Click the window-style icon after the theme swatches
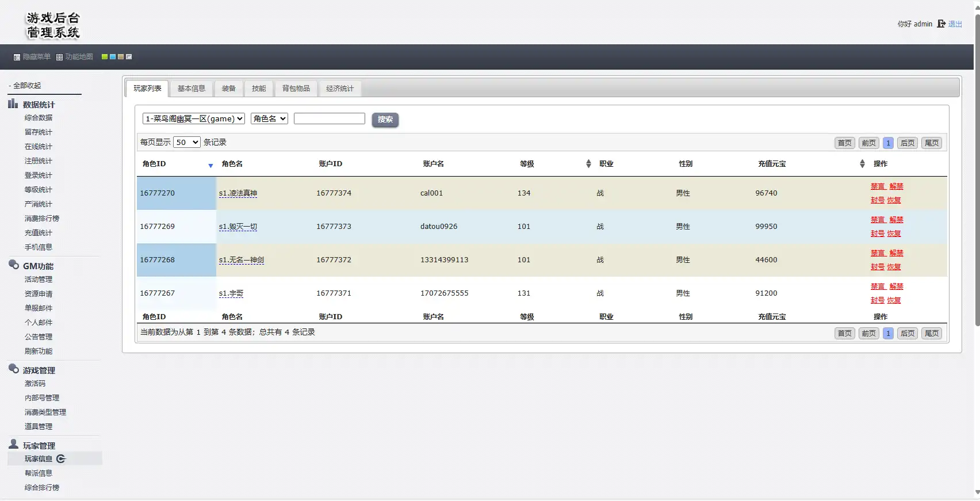 pyautogui.click(x=129, y=57)
